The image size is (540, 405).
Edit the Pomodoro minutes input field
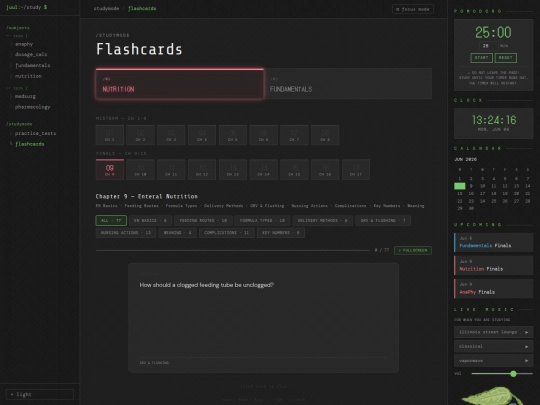[x=488, y=46]
